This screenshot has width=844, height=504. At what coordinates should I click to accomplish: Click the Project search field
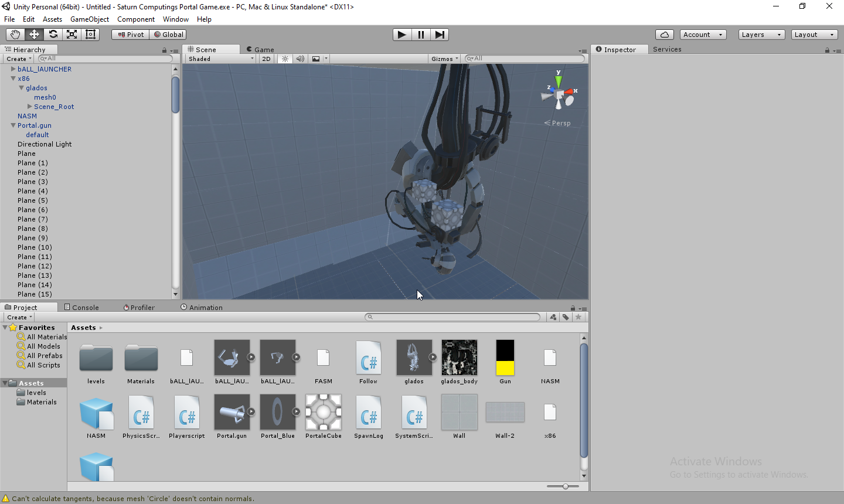coord(452,317)
